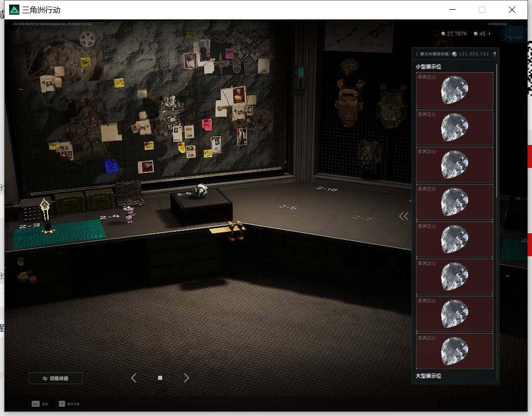Open the help question mark beside display value
The height and width of the screenshot is (416, 532).
(495, 54)
